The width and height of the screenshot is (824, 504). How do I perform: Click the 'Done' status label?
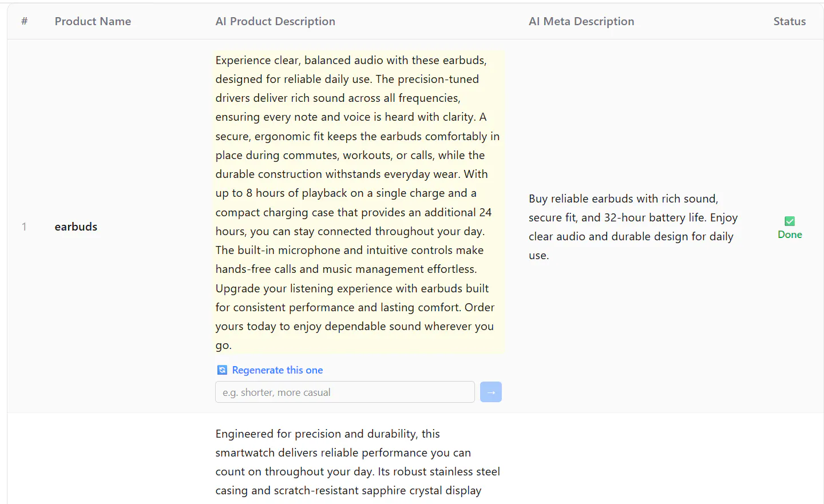[x=790, y=235]
